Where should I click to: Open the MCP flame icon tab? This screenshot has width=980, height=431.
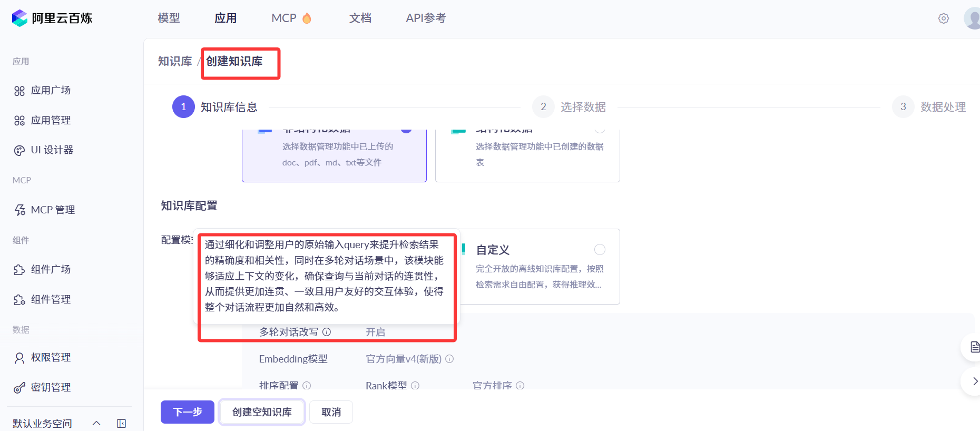307,18
